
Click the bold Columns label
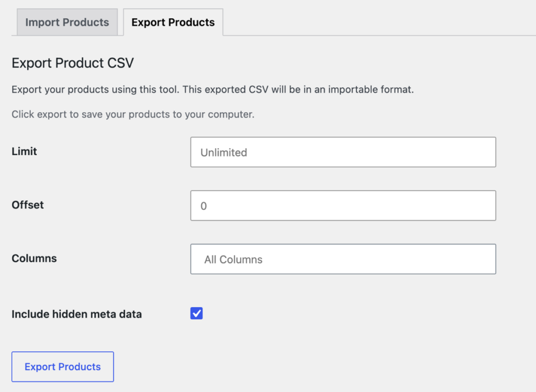34,259
